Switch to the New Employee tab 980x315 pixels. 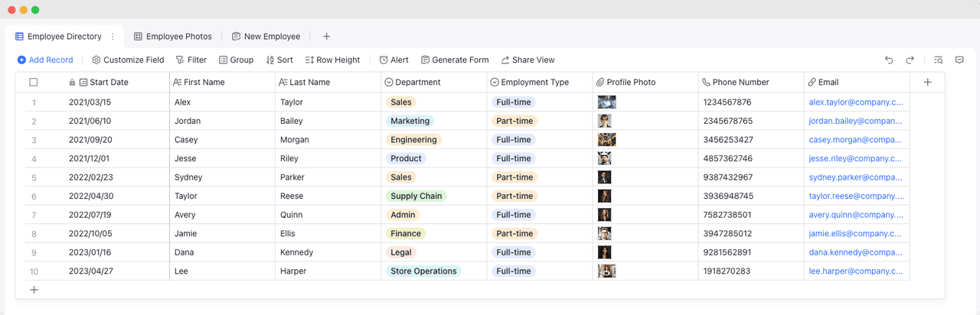pos(266,36)
